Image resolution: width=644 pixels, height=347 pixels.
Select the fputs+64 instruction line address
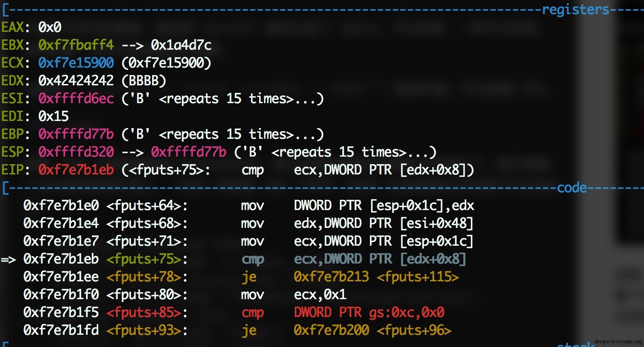(x=61, y=205)
